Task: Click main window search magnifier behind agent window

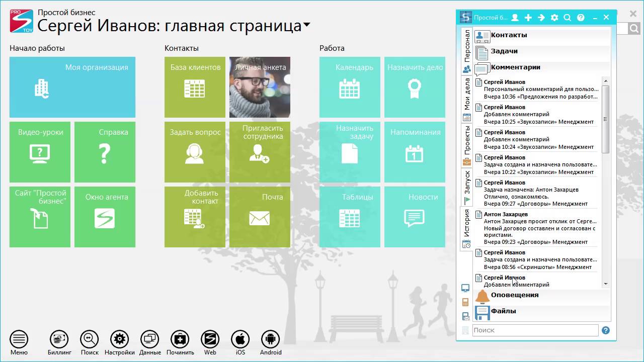Action: (635, 29)
